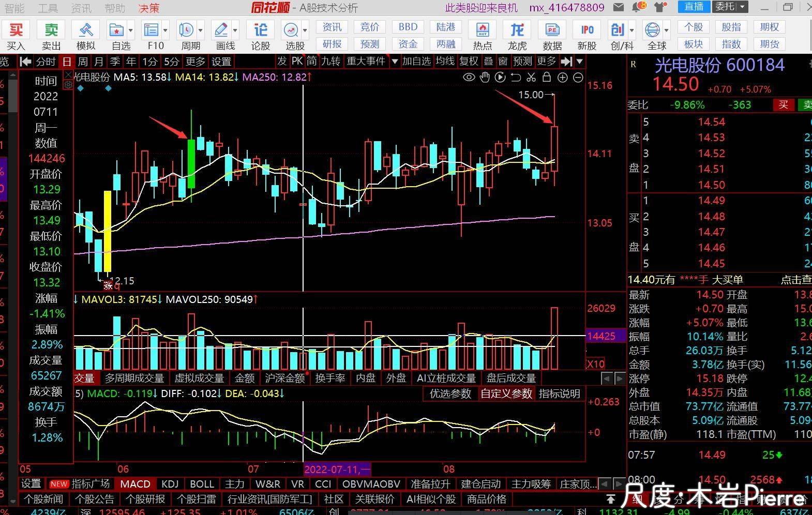Click the 2022-07-11 date marker on timeline
The height and width of the screenshot is (515, 812).
point(337,469)
